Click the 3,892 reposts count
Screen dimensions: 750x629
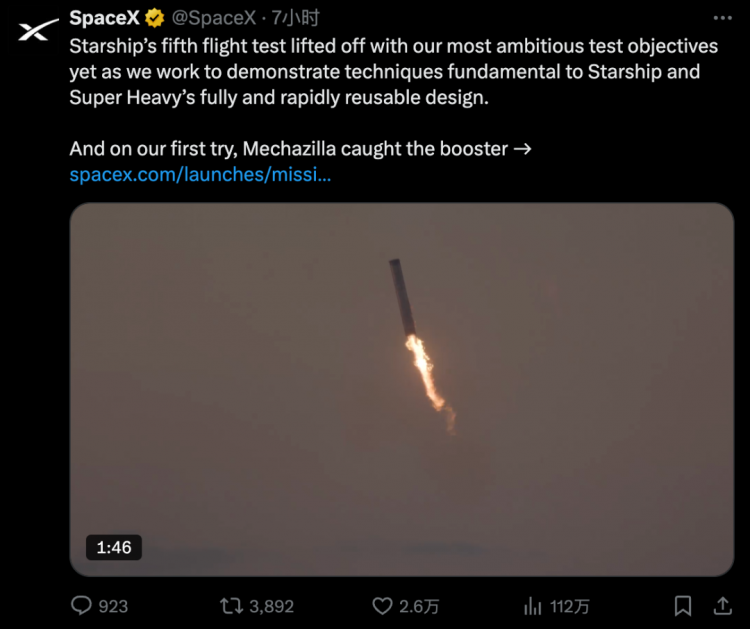click(272, 607)
